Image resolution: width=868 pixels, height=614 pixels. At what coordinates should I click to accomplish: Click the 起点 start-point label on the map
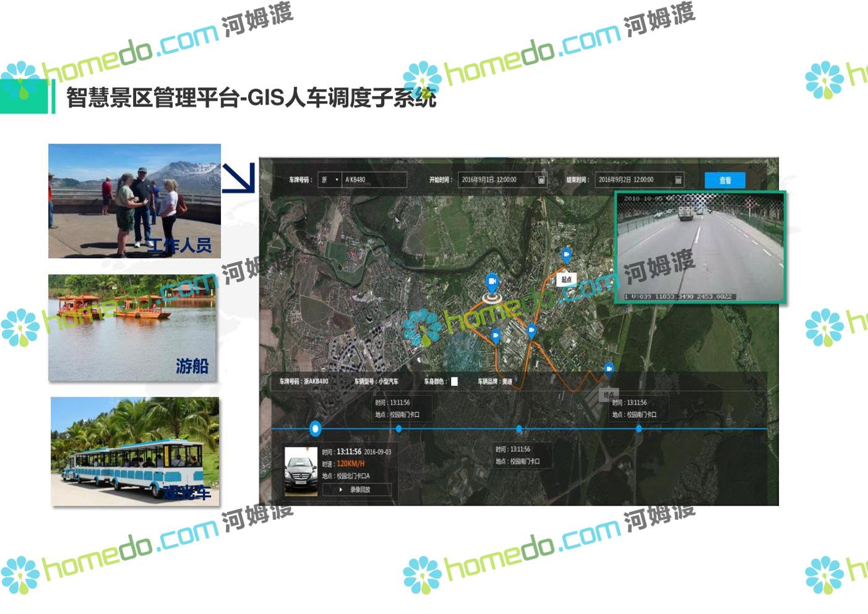[567, 279]
